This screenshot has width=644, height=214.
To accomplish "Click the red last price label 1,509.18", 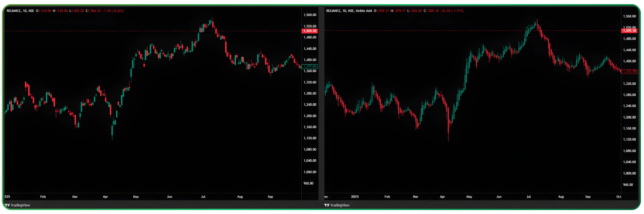I will (x=630, y=31).
